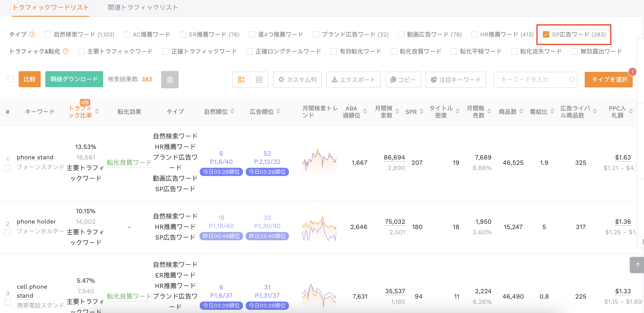
Task: Sort by 広告順位 column
Action: click(279, 111)
